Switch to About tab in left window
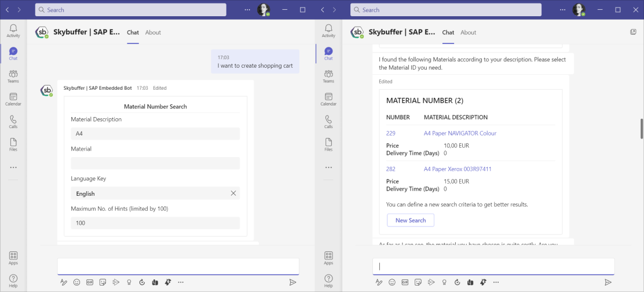 pyautogui.click(x=153, y=32)
